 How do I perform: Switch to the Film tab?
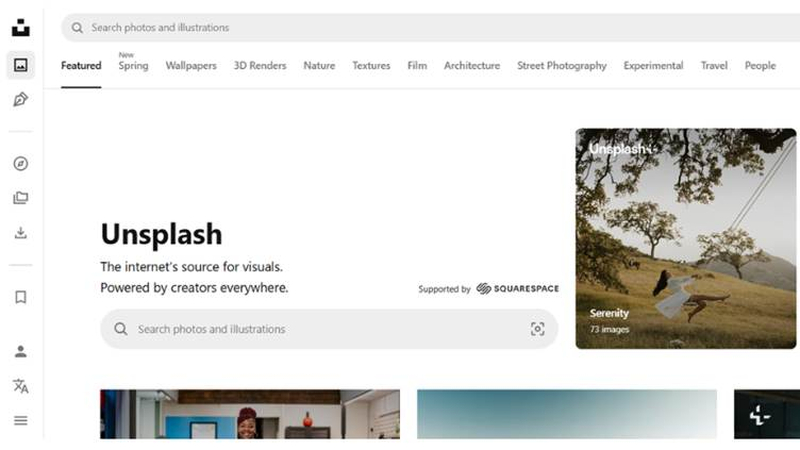(417, 65)
